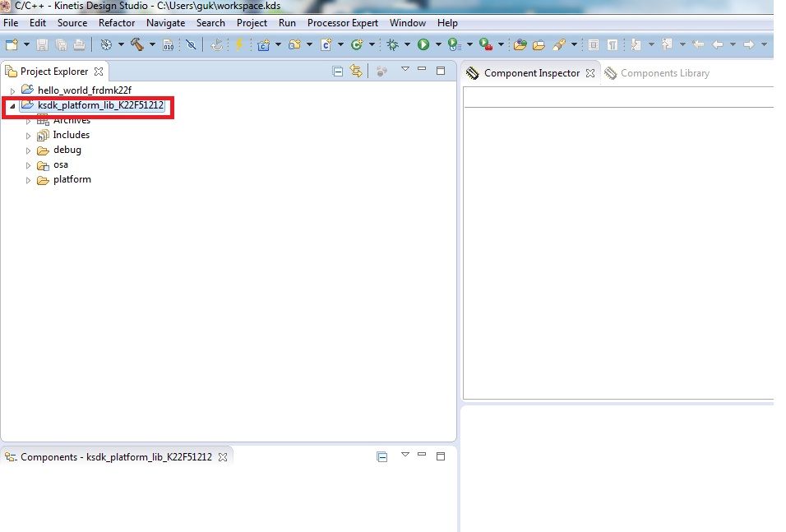Viewport: 786px width, 532px height.
Task: Expand the Includes node
Action: pyautogui.click(x=28, y=136)
